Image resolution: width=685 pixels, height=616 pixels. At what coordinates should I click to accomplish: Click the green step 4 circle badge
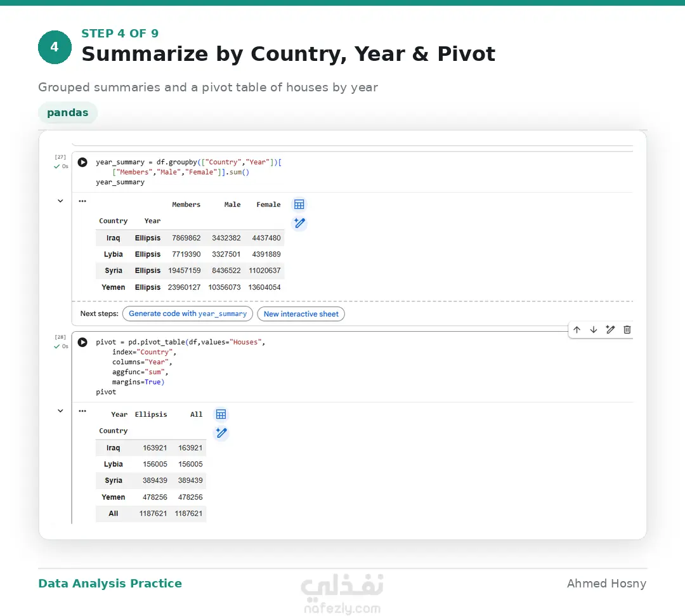click(x=55, y=47)
